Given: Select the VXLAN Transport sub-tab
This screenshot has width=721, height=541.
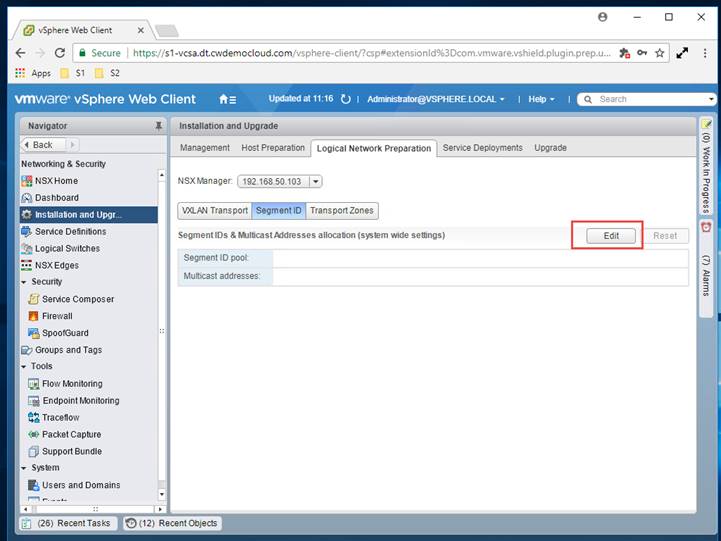Looking at the screenshot, I should [x=215, y=211].
